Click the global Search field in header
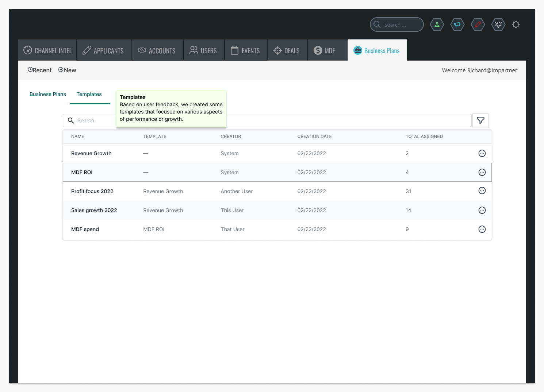Screen dimensions: 544x392 click(397, 25)
